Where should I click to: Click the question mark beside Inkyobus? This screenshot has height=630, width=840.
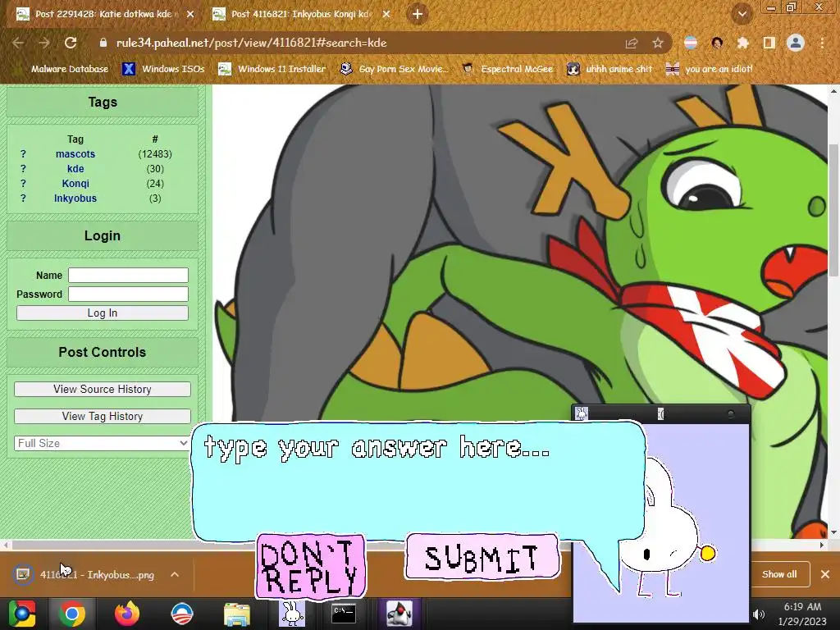23,199
